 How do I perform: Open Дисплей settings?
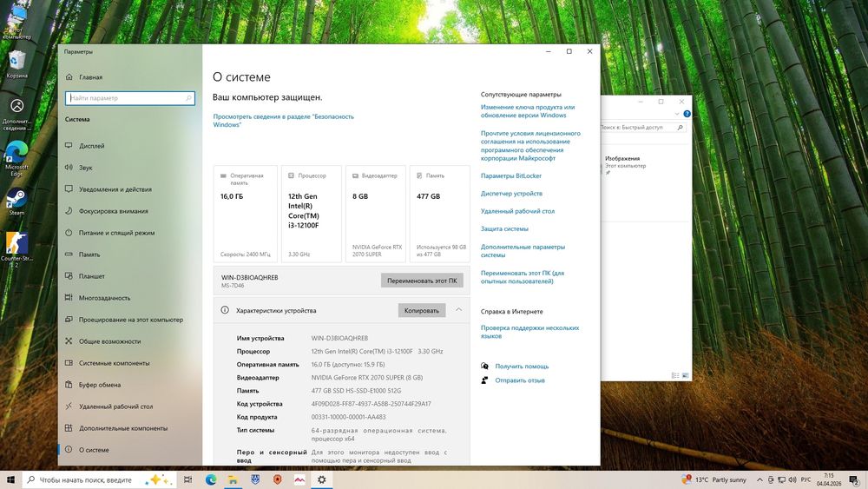pos(130,146)
